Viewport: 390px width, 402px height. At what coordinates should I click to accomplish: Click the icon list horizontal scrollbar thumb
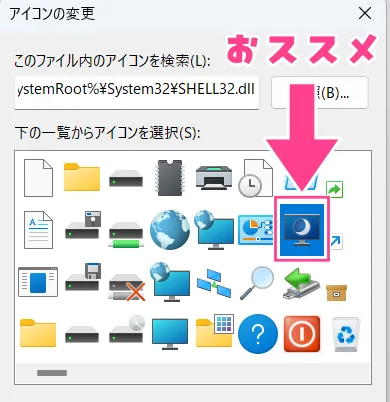[x=52, y=373]
